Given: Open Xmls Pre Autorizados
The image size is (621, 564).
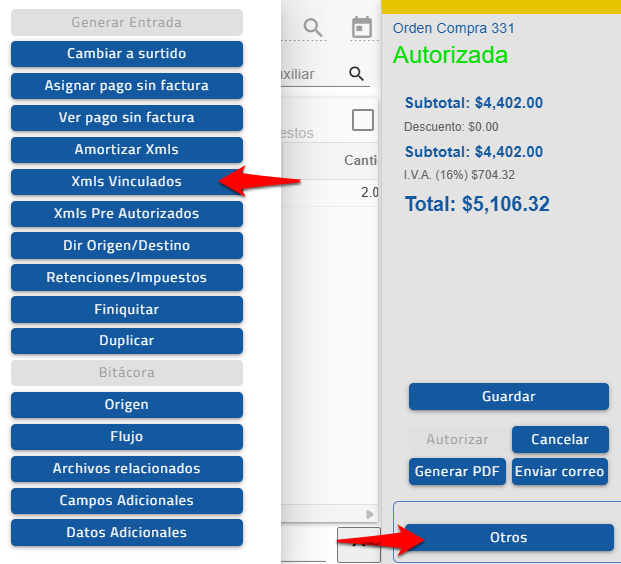Looking at the screenshot, I should tap(127, 214).
